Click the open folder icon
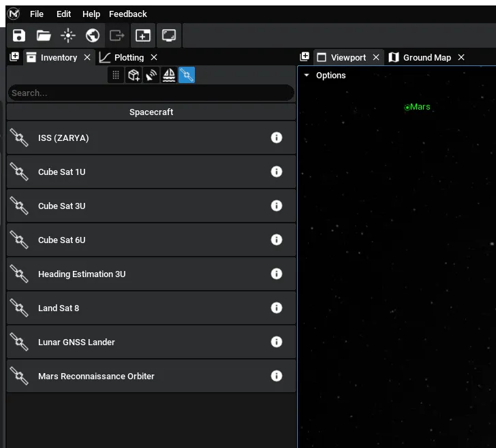Viewport: 496px width, 448px height. (x=44, y=35)
